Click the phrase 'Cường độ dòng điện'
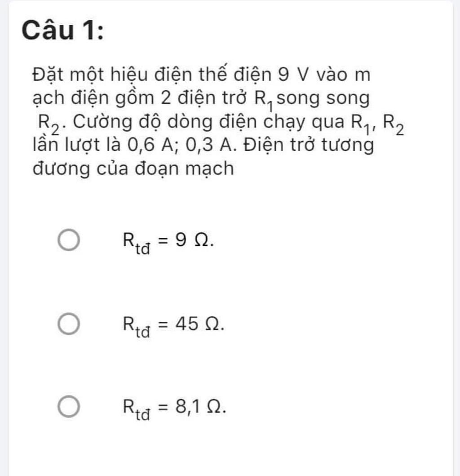460x476 pixels. tap(165, 122)
